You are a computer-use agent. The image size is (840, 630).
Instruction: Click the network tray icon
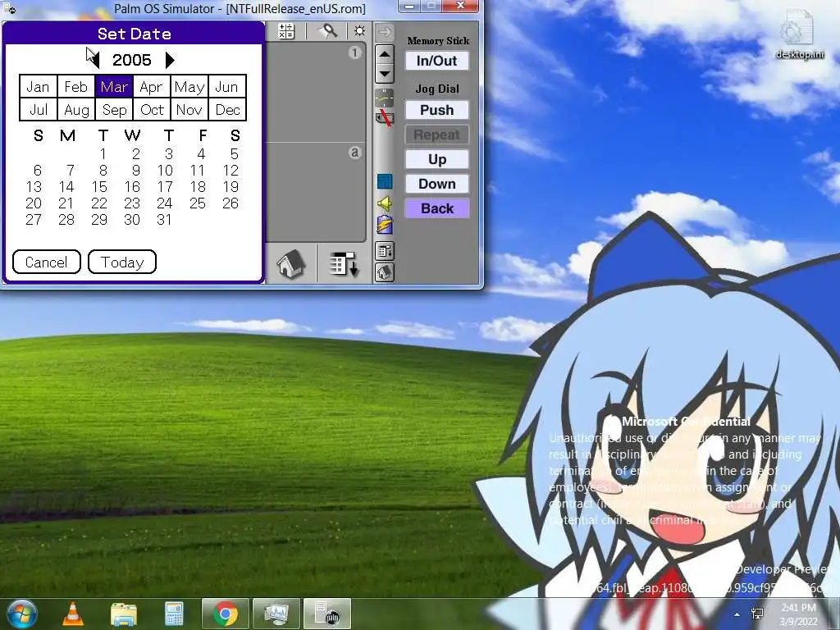tap(758, 614)
